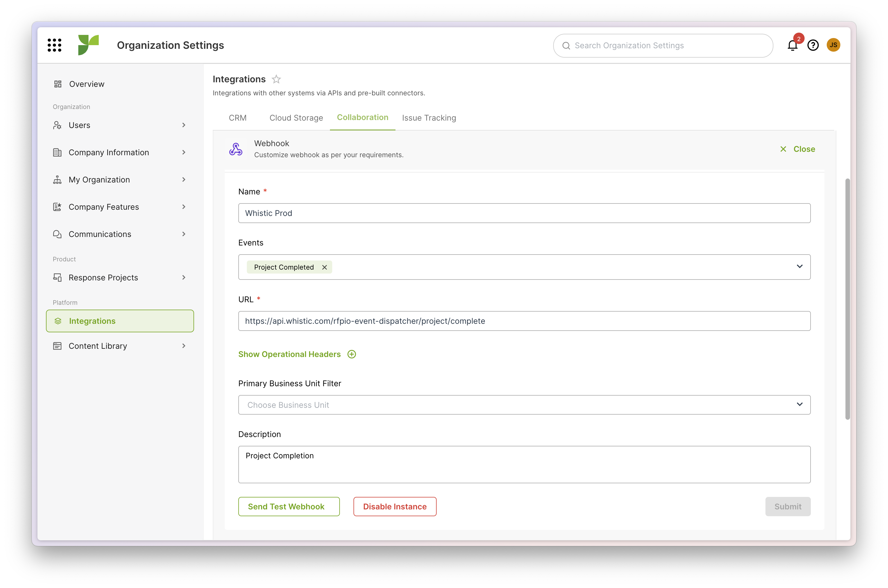Open the Issue Tracking tab
Image resolution: width=888 pixels, height=588 pixels.
[429, 118]
